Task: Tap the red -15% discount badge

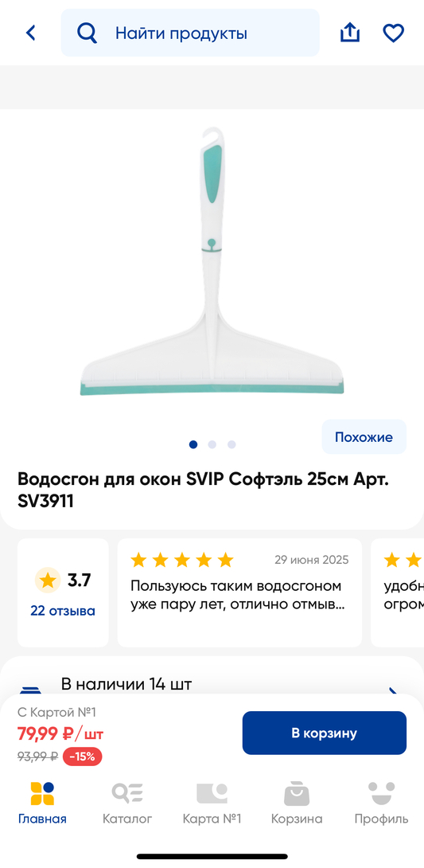Action: coord(83,757)
